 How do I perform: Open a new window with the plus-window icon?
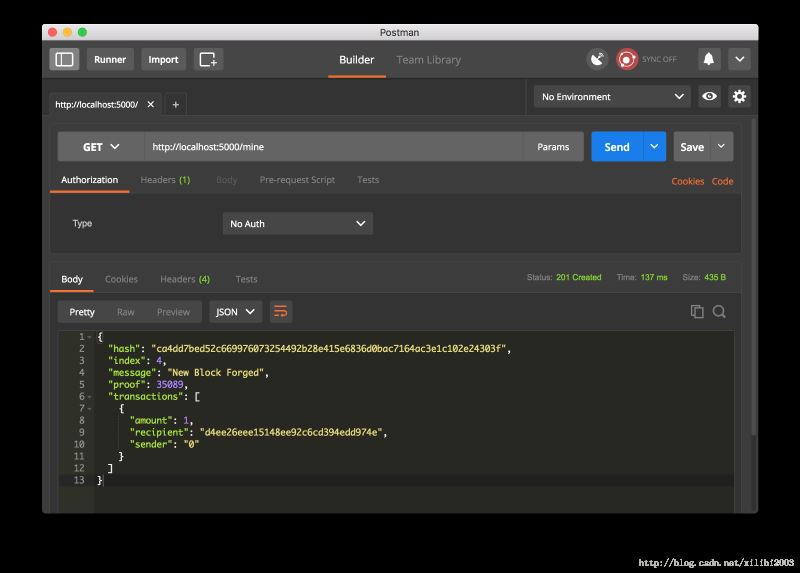[x=208, y=59]
